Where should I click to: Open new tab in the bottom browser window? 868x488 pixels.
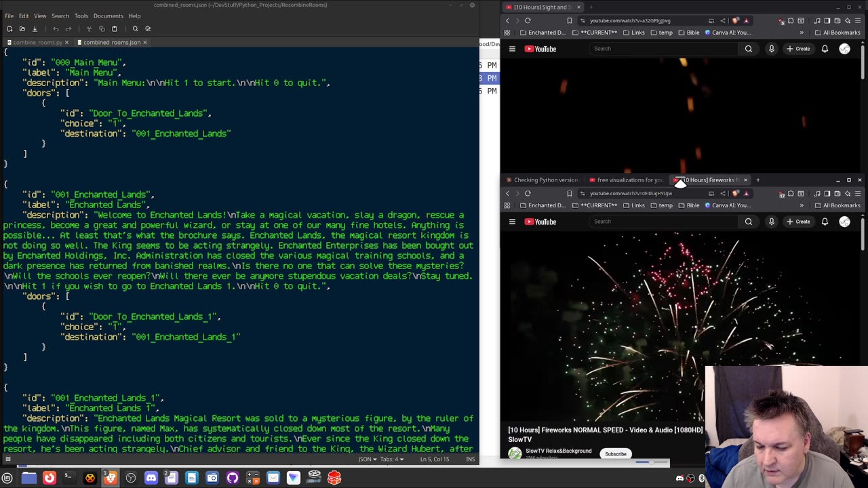point(757,180)
